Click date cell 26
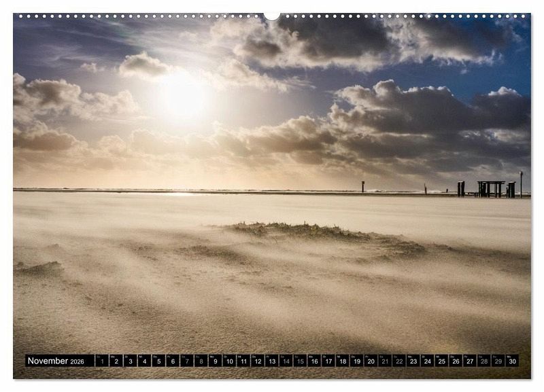Image resolution: width=544 pixels, height=392 pixels. (x=456, y=361)
